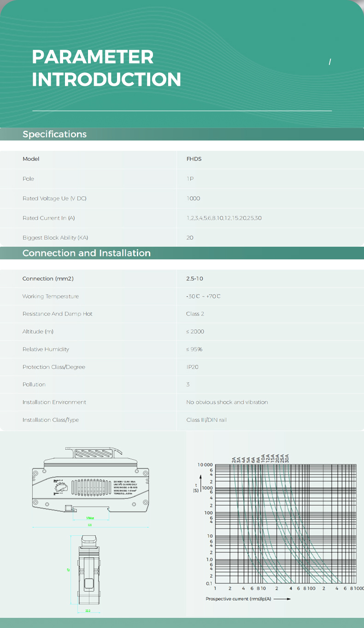Click Rated Voltage Ue (V DC) label

pyautogui.click(x=54, y=198)
